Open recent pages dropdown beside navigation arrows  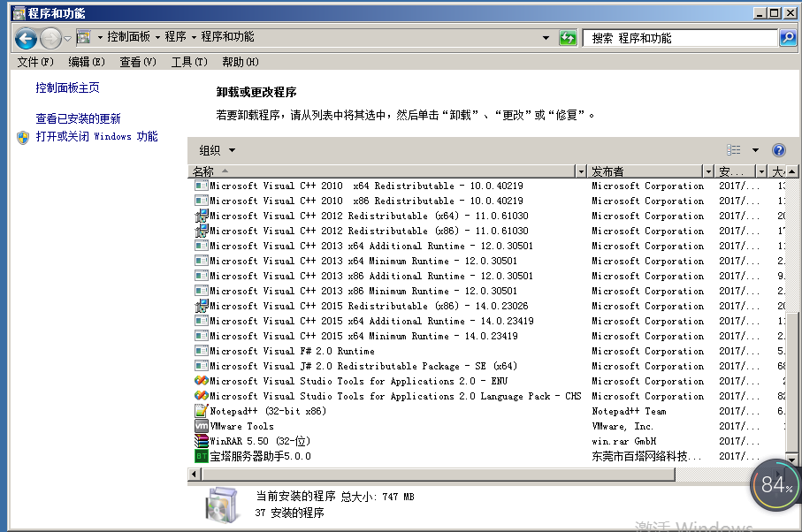[x=67, y=39]
